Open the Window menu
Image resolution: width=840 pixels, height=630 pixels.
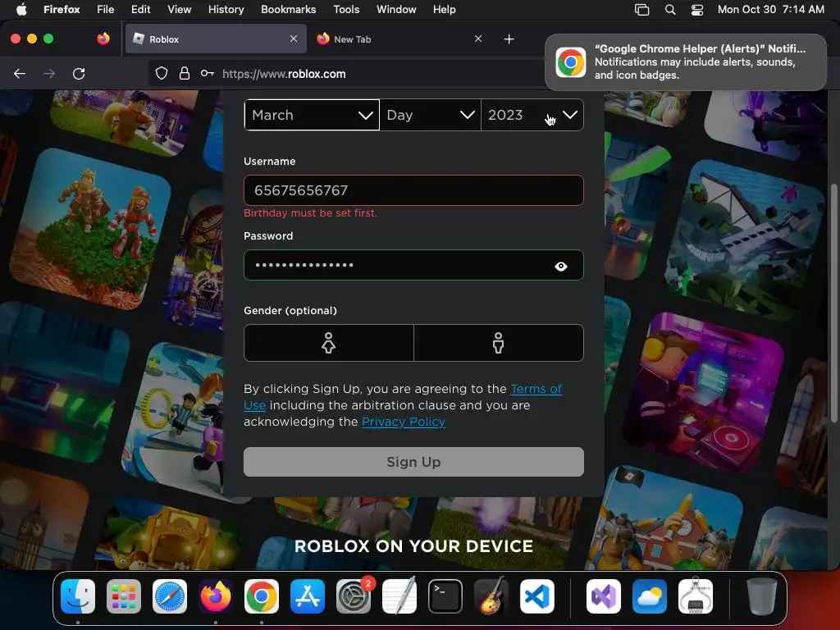(396, 9)
